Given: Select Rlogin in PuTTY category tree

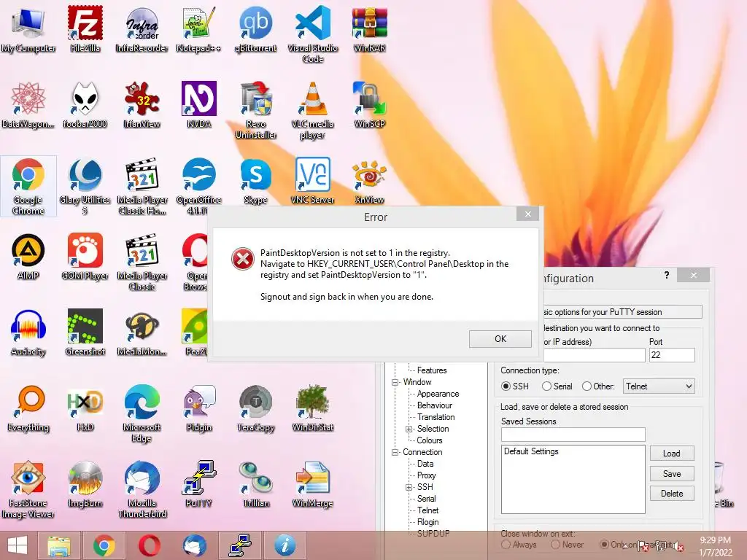Looking at the screenshot, I should point(427,522).
